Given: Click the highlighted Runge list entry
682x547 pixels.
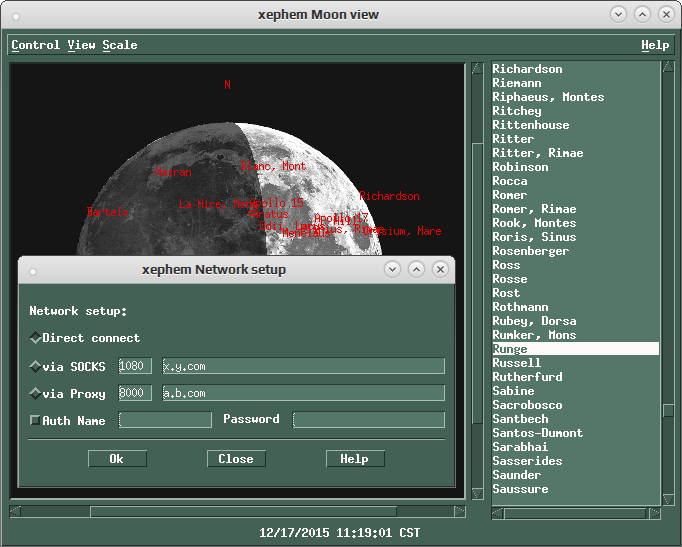Looking at the screenshot, I should [575, 349].
